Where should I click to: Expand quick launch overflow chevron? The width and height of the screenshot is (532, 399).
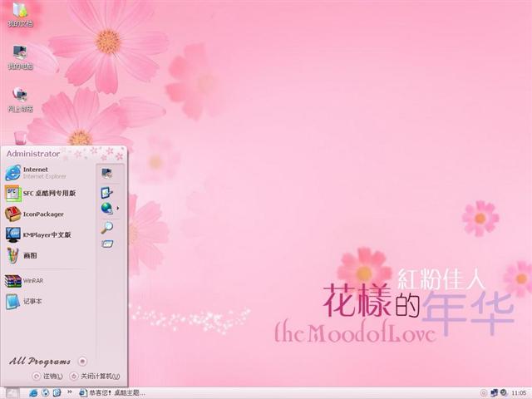70,392
